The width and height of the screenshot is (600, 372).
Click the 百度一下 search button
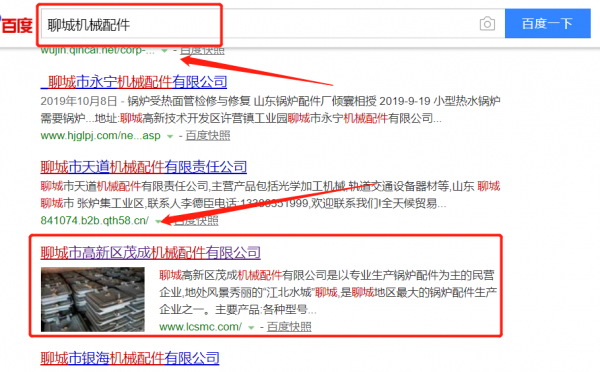pos(548,24)
